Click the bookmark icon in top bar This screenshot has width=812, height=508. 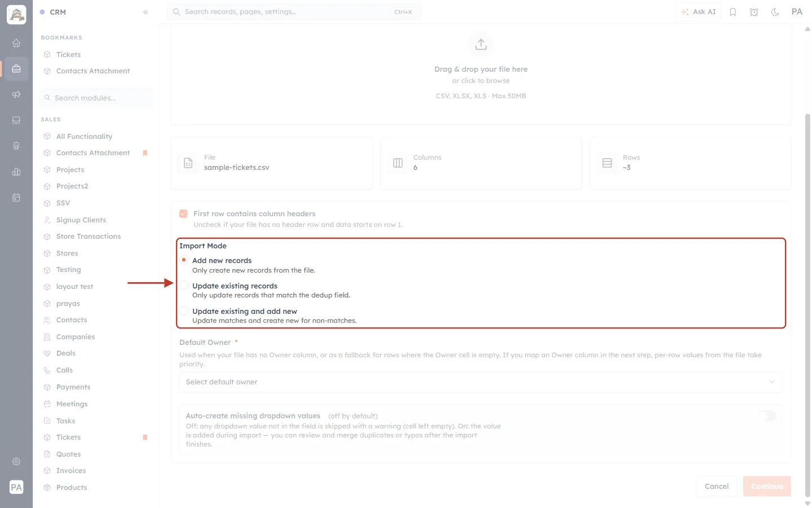click(733, 12)
